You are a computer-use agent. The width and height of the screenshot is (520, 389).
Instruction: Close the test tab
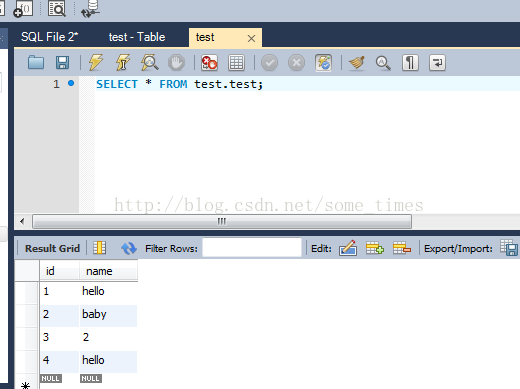251,38
